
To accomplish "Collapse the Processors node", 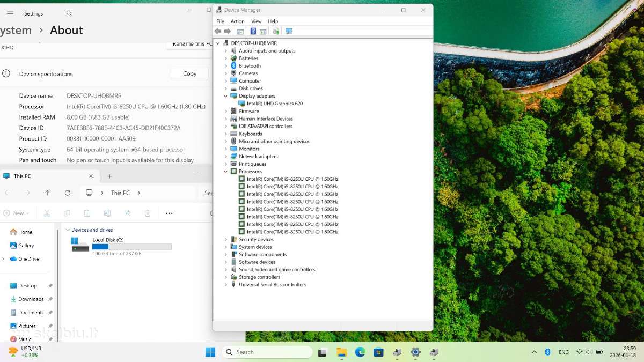I will (x=226, y=172).
